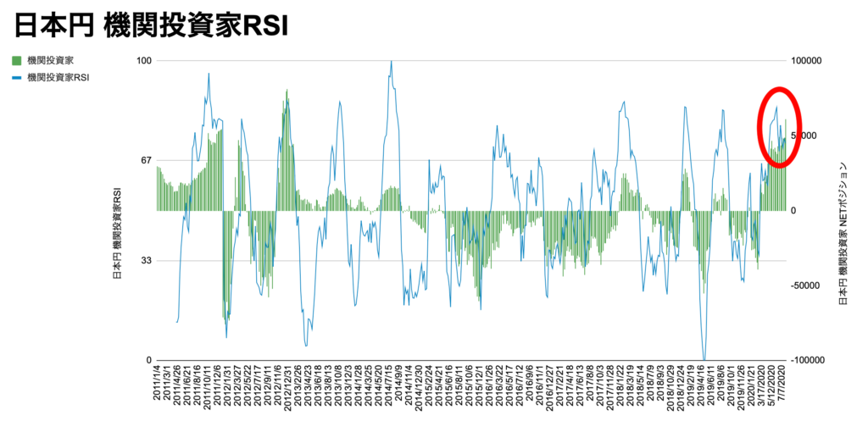Click the green 機関投資家 legend swatch
The image size is (868, 432).
pyautogui.click(x=16, y=61)
